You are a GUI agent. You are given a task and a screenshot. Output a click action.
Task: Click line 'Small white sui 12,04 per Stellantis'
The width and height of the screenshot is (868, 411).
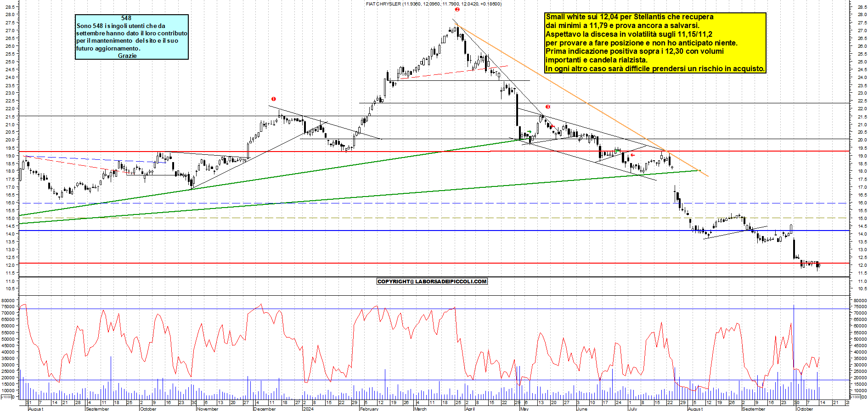tap(630, 17)
